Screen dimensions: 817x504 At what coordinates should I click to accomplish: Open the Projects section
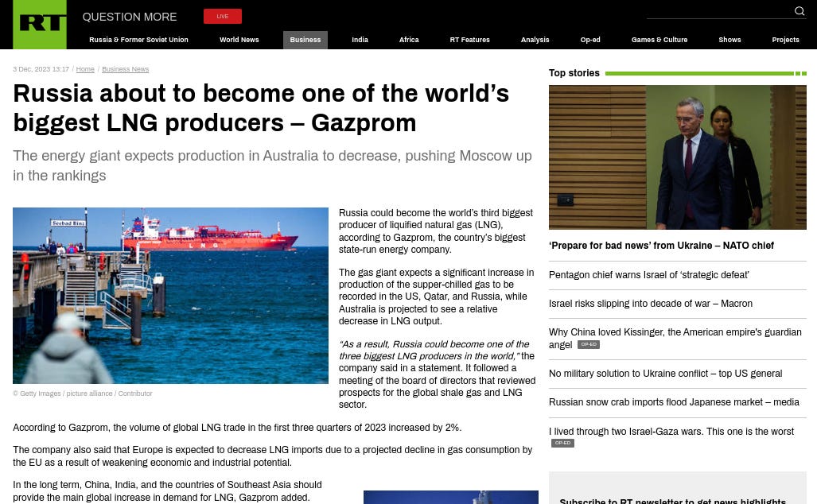coord(785,40)
